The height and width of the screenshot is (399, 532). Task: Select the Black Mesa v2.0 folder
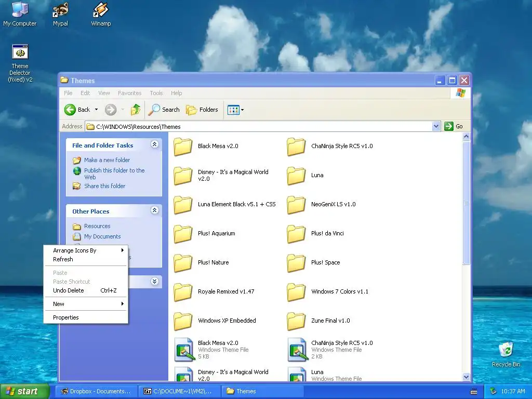pyautogui.click(x=206, y=146)
